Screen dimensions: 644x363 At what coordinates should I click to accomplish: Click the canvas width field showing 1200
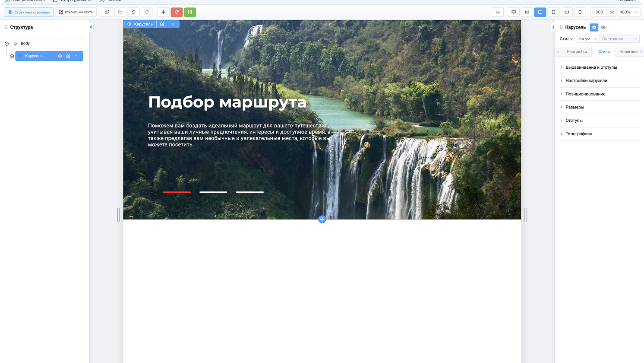(598, 12)
